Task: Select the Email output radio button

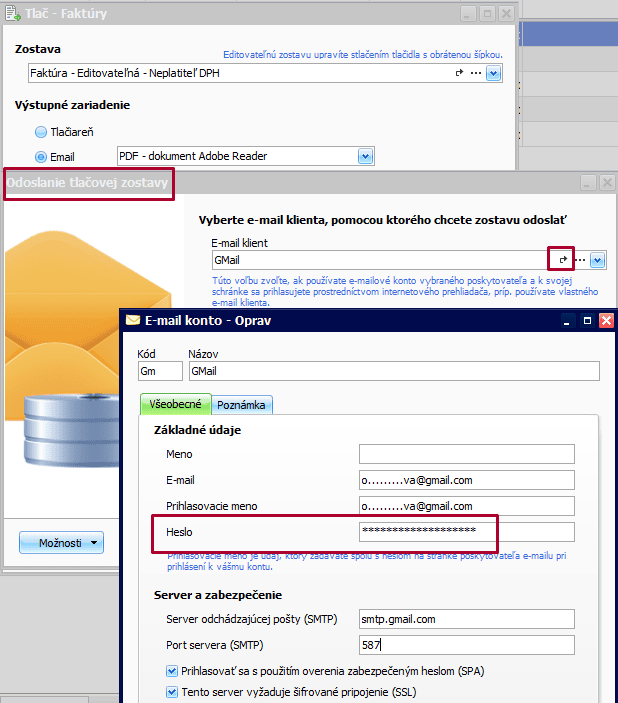Action: click(x=41, y=157)
